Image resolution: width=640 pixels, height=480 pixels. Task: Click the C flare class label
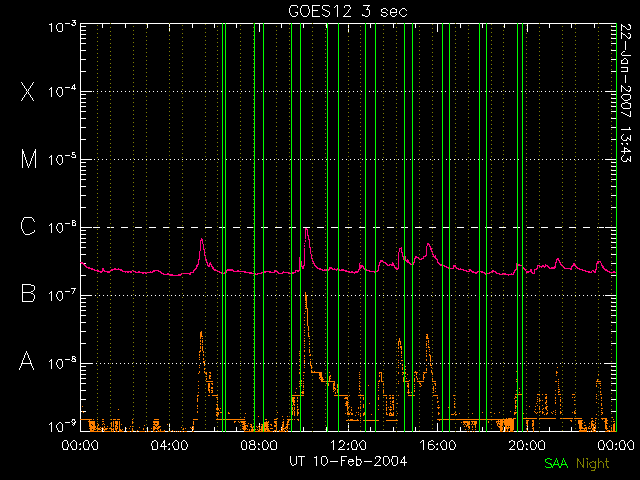point(28,226)
